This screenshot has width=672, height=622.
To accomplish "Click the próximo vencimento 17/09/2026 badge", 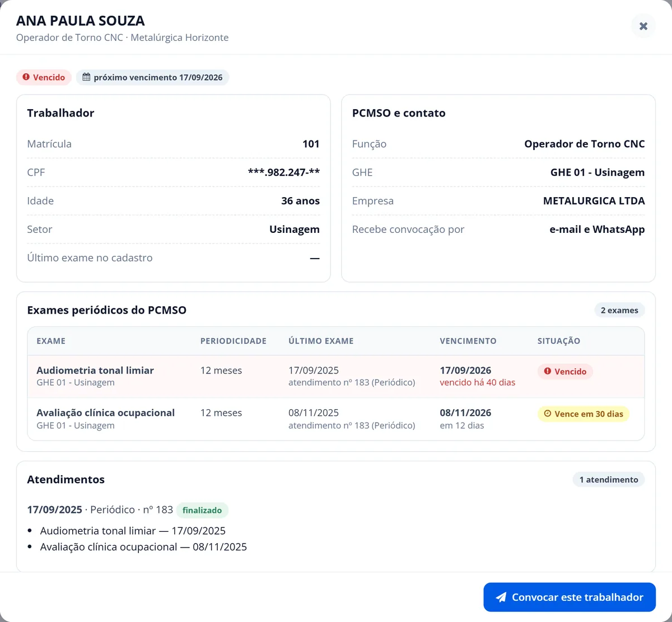I will tap(152, 77).
